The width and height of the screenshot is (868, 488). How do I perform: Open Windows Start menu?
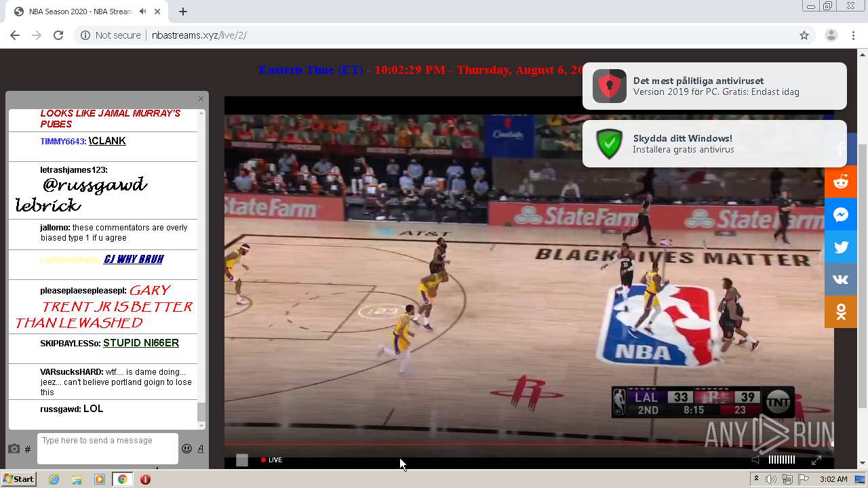(19, 479)
